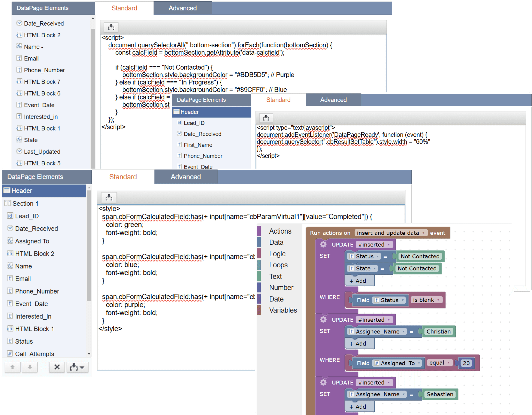
Task: Click insert parameter icon in top editor toolbar
Action: point(111,27)
